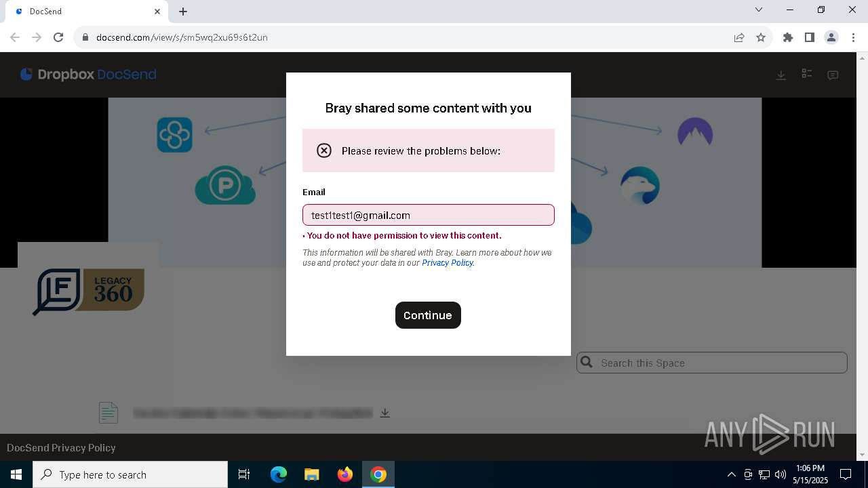This screenshot has height=488, width=868.
Task: Click the Dropbox DocSend logo
Action: point(88,75)
